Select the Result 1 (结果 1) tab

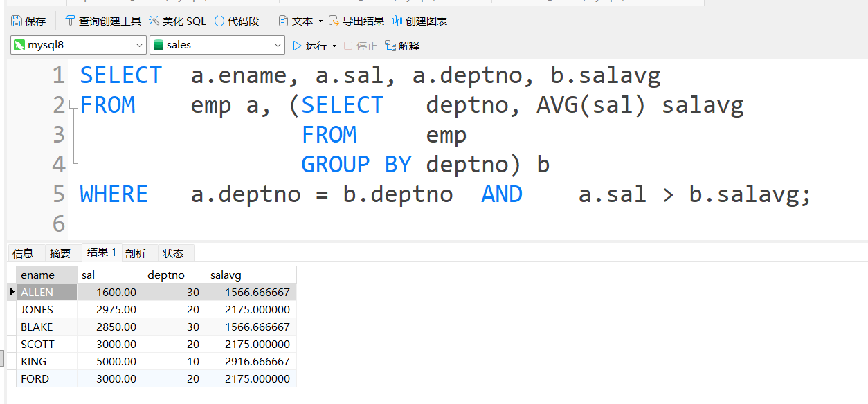pos(102,252)
